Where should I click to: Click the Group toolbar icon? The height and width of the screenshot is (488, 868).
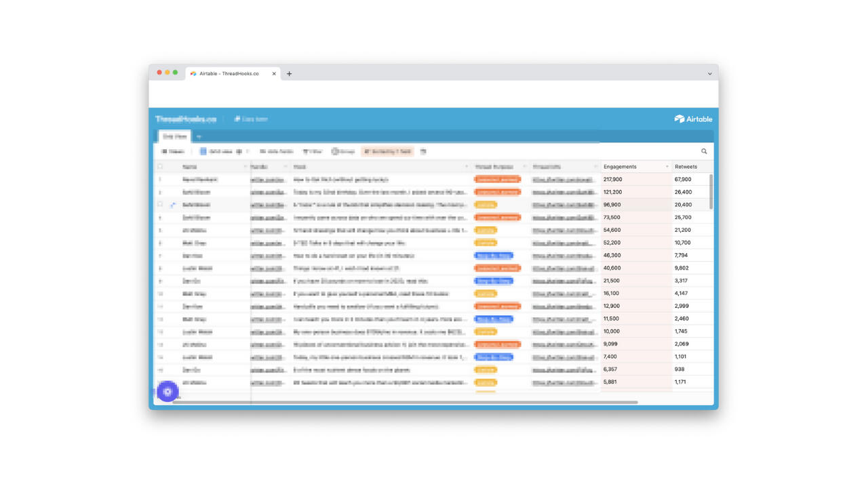(343, 152)
